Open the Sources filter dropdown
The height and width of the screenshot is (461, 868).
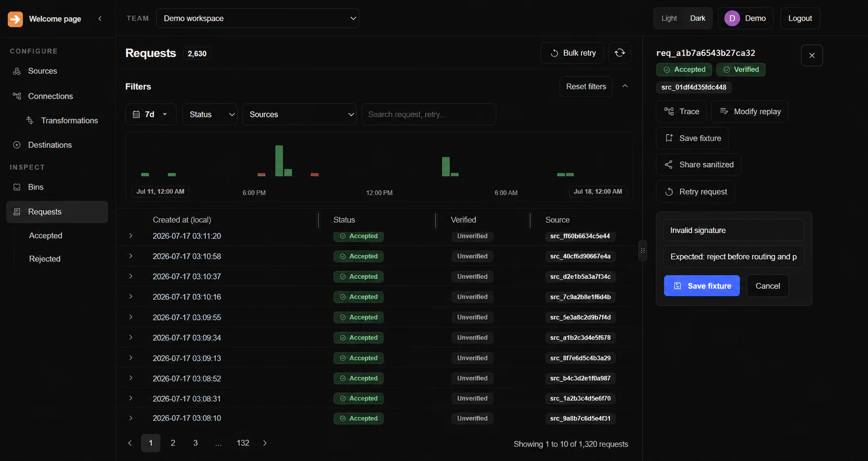[x=300, y=114]
